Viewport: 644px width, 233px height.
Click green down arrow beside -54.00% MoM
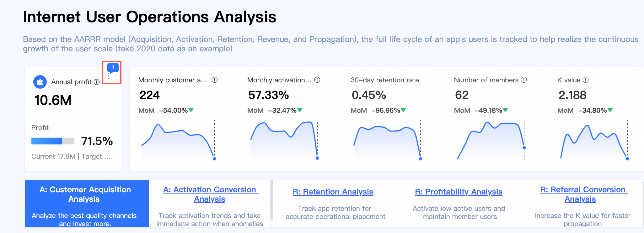coord(191,110)
